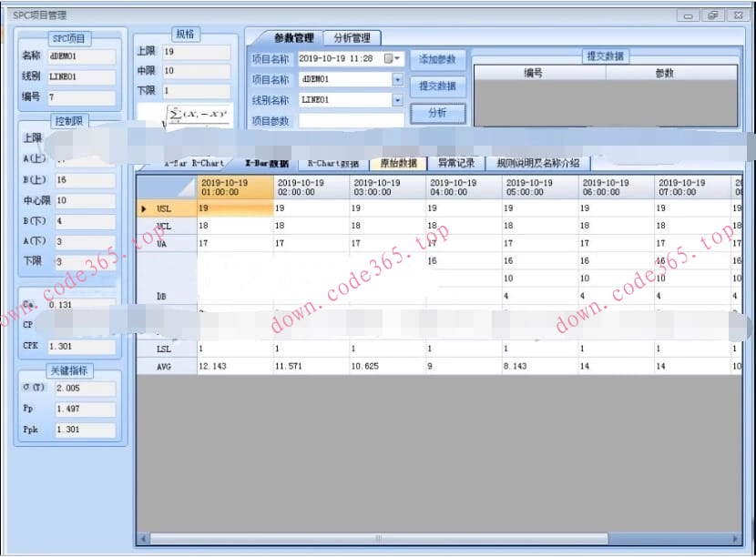This screenshot has width=756, height=557.
Task: Select the 2019-10-19 03:00:00 column header
Action: pos(388,187)
